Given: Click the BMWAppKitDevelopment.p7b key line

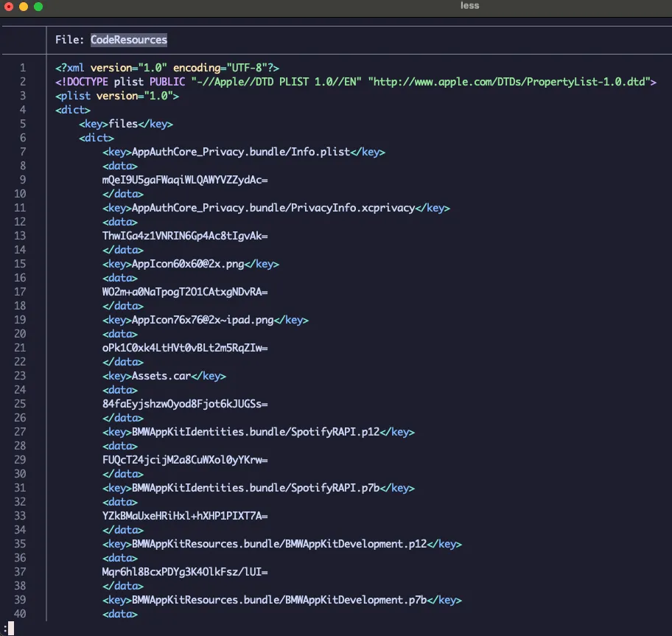Looking at the screenshot, I should point(282,600).
